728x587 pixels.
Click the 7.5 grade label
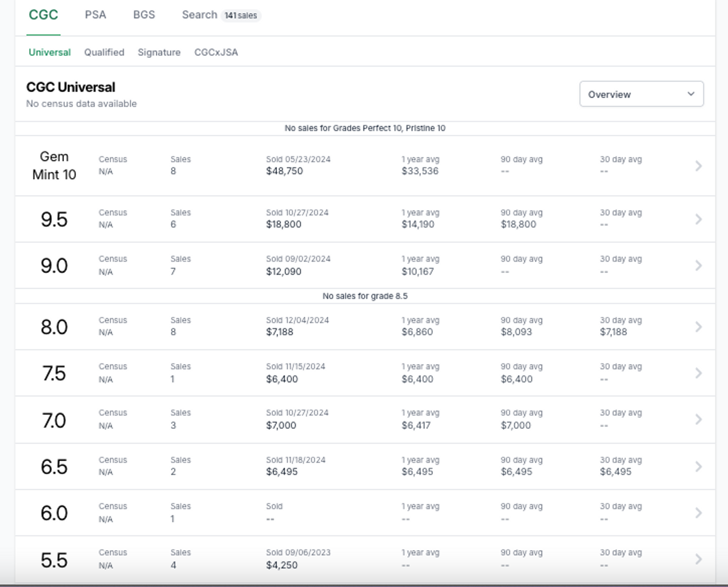(54, 374)
